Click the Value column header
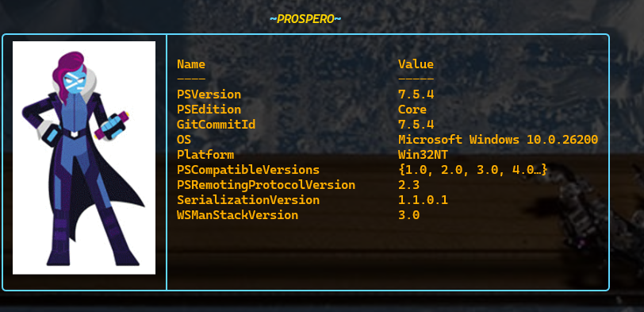Screen dimensions: 644x312 coord(416,64)
